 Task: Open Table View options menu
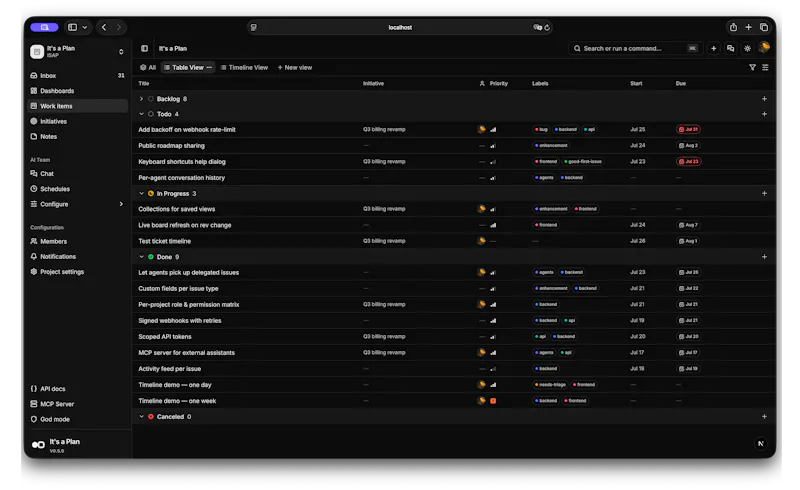(x=209, y=67)
